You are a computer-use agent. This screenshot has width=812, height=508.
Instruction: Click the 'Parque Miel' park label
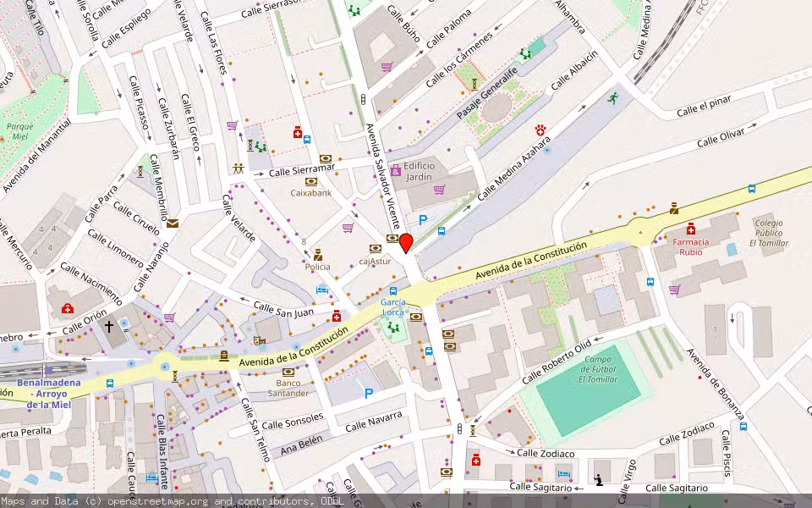click(x=20, y=131)
